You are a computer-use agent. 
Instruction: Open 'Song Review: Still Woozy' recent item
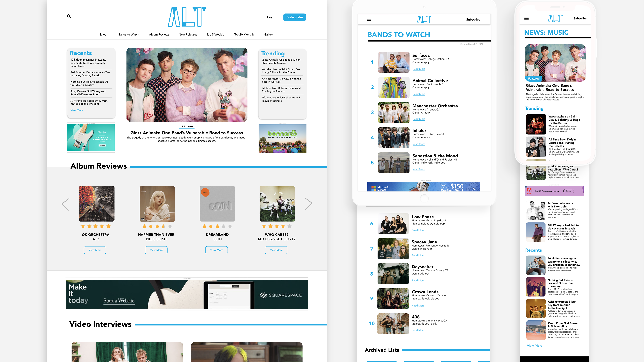(88, 93)
